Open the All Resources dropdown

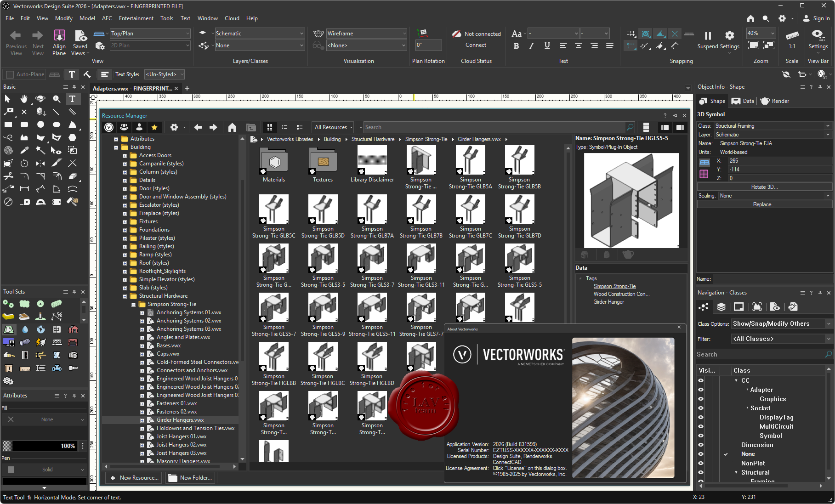pos(333,127)
